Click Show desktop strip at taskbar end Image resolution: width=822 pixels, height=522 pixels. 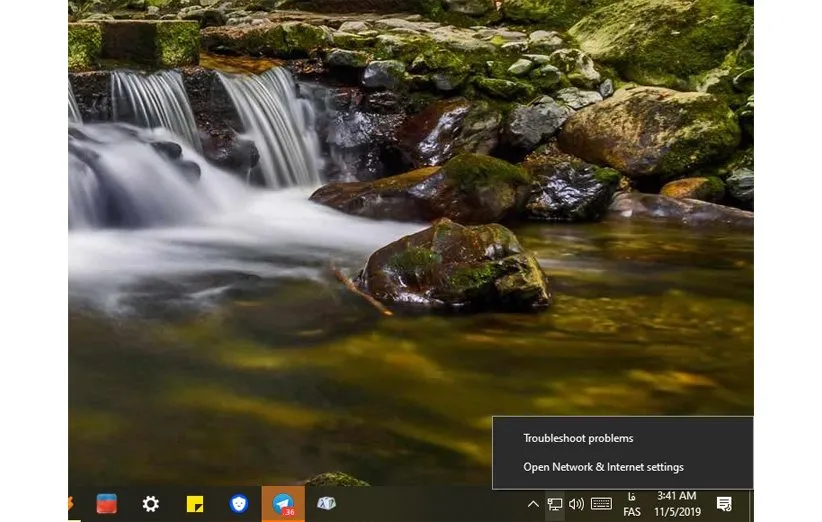[751, 504]
